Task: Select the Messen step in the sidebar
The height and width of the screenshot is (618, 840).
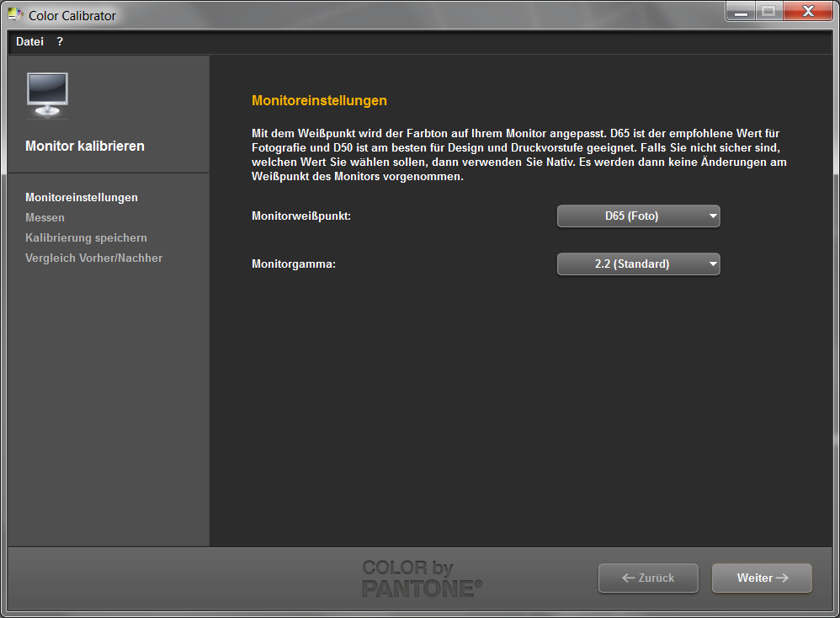Action: click(x=45, y=217)
